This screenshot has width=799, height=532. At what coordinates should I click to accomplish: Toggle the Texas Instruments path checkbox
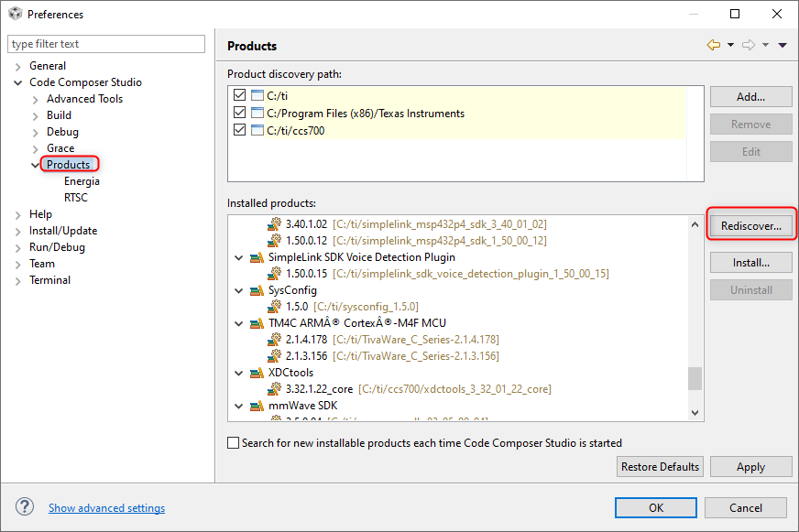[x=239, y=113]
